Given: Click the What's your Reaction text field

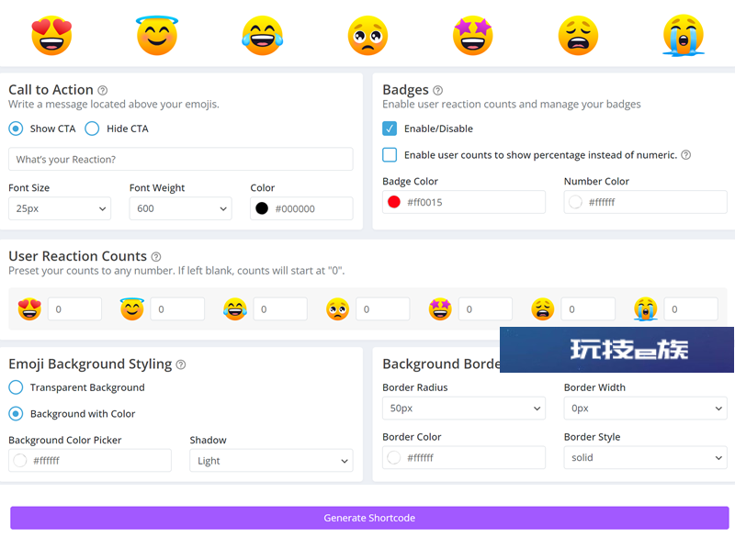Looking at the screenshot, I should pos(180,159).
